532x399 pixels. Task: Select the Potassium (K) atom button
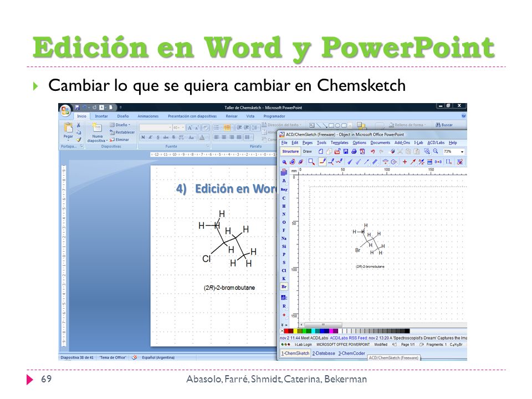tap(284, 279)
